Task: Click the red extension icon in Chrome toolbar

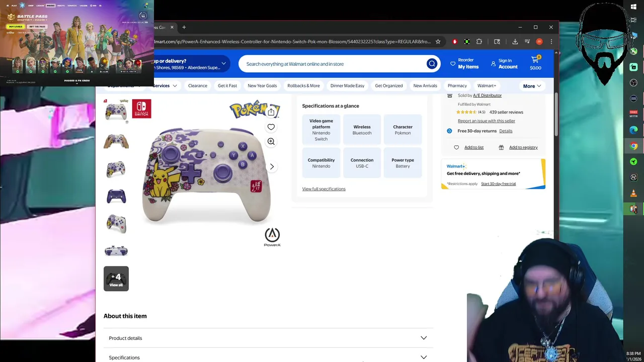Action: 455,42
